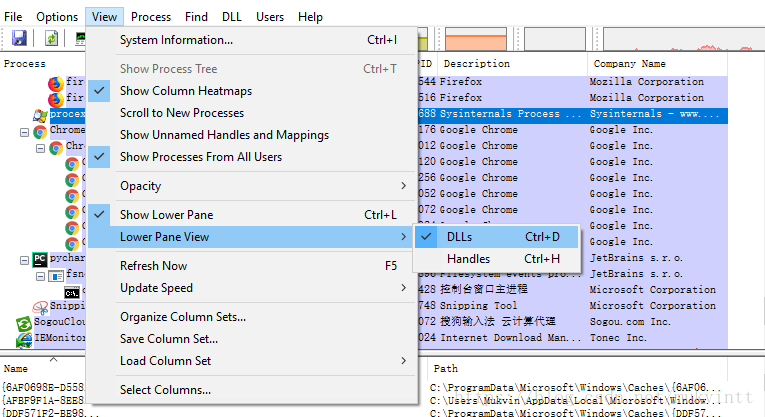The height and width of the screenshot is (417, 765).
Task: Click the first firefox process icon
Action: point(56,83)
